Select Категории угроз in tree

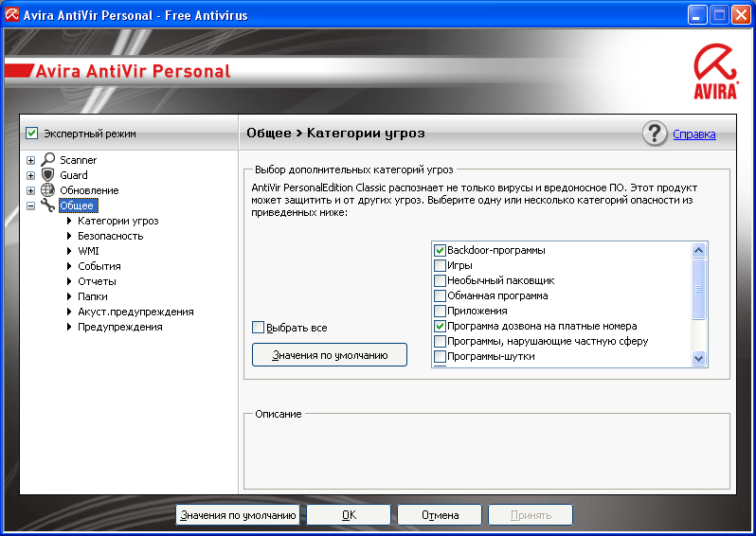click(118, 221)
